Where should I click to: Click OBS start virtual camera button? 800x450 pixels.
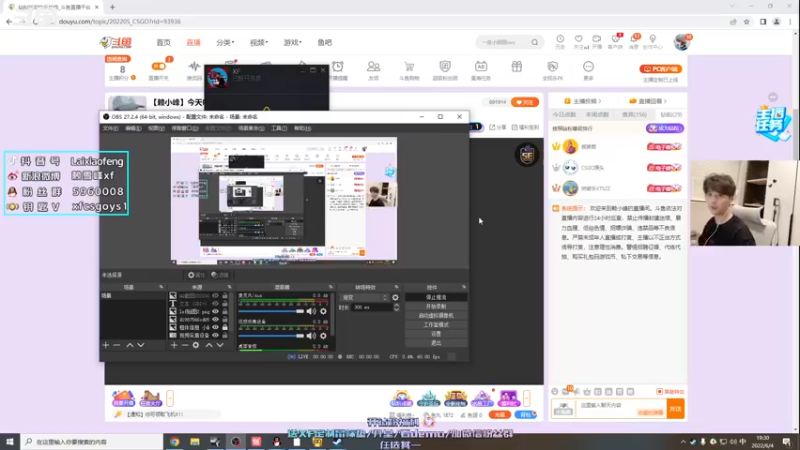coord(436,316)
